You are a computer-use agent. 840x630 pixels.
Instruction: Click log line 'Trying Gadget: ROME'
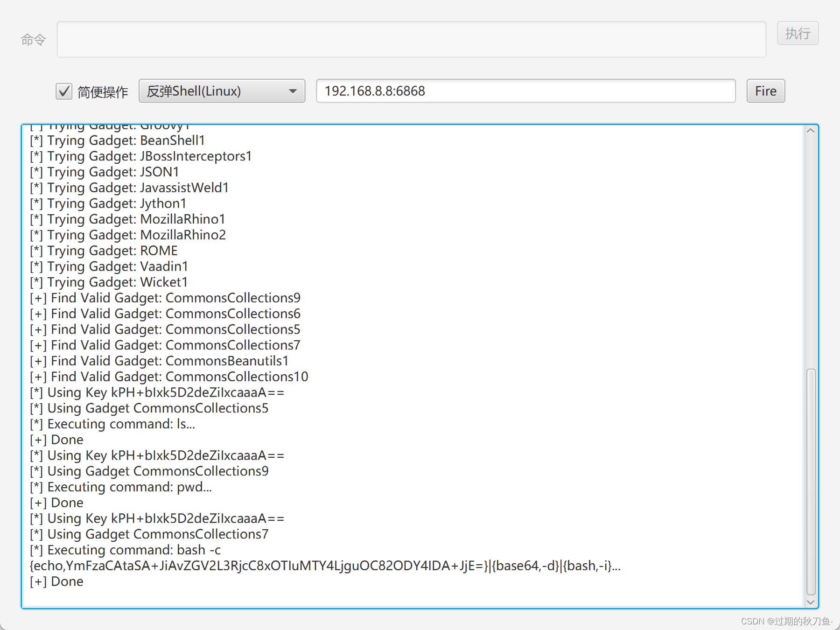pos(104,251)
